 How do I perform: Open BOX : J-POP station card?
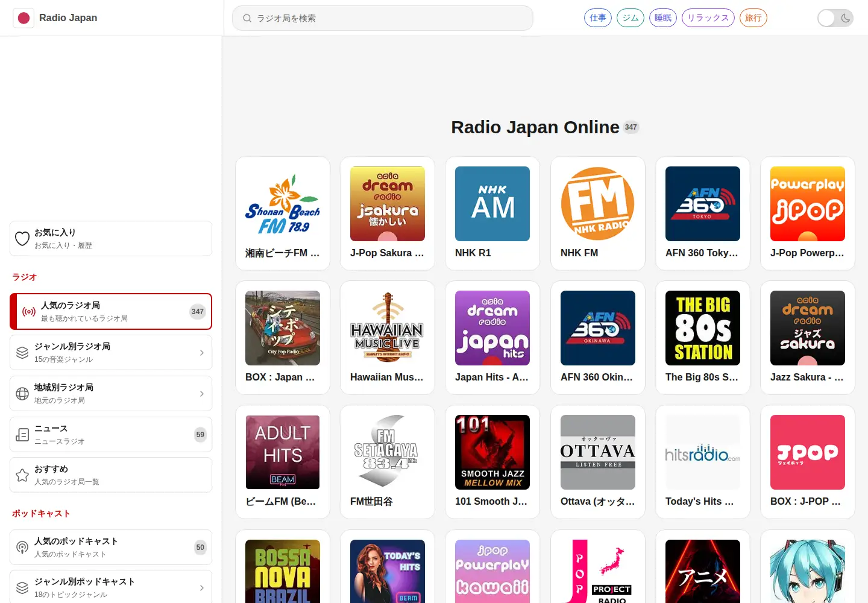tap(808, 462)
